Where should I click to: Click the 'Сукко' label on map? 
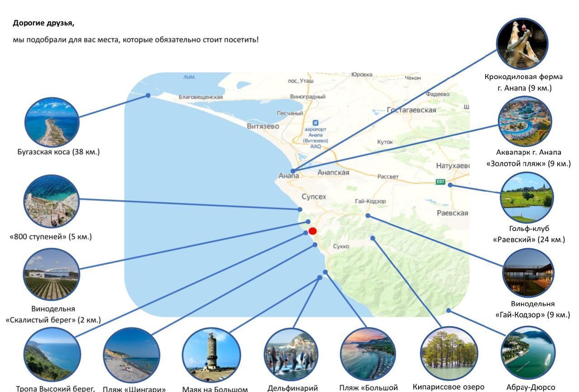[341, 246]
